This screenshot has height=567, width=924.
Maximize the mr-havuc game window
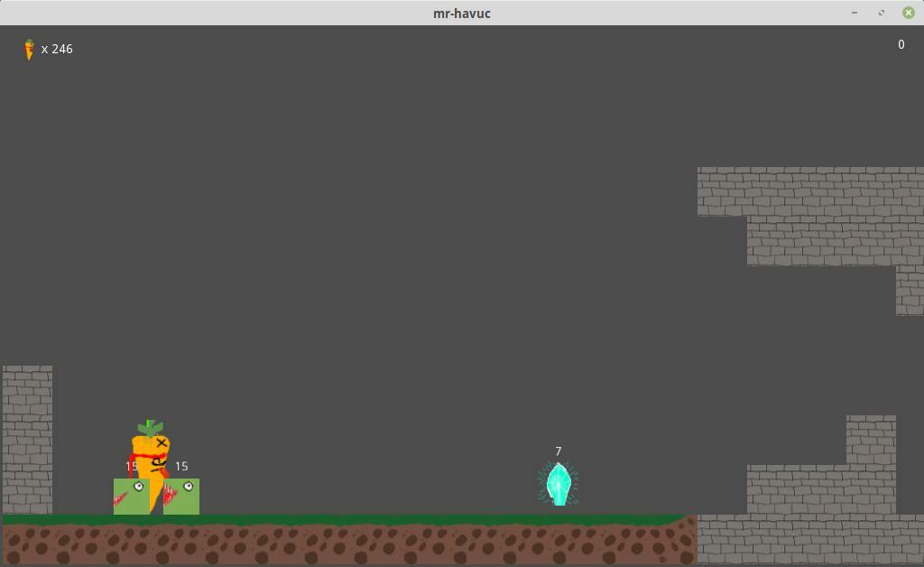pyautogui.click(x=882, y=13)
